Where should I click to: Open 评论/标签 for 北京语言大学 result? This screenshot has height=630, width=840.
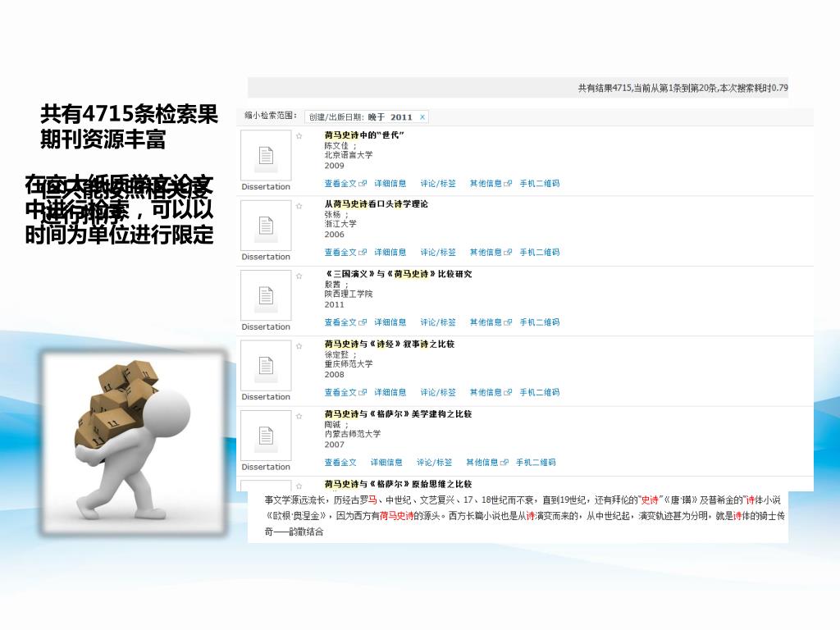tap(438, 183)
